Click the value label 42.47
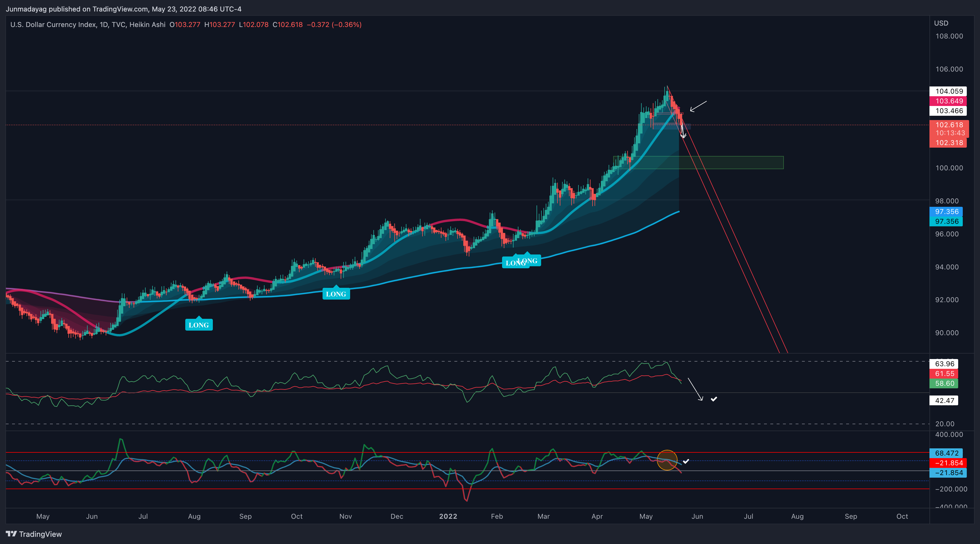Screen dimensions: 980x544 (x=944, y=400)
